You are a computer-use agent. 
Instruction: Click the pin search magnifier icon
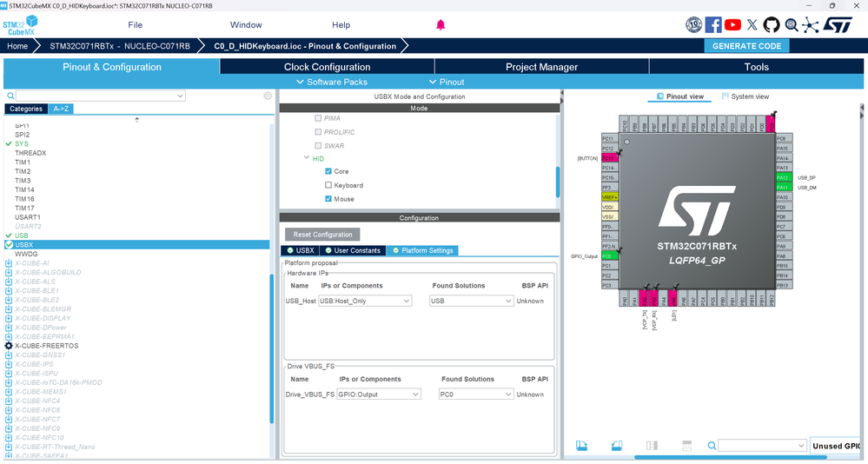coord(712,446)
